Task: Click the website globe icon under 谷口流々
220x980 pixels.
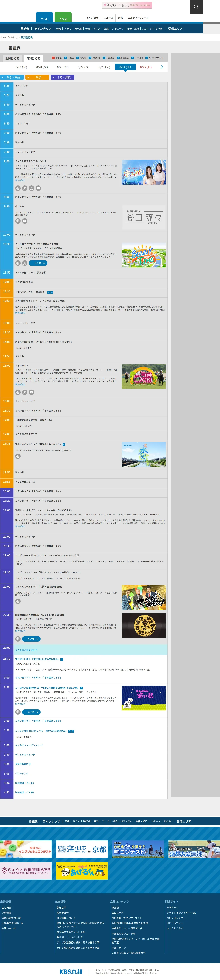Action: [x=18, y=221]
